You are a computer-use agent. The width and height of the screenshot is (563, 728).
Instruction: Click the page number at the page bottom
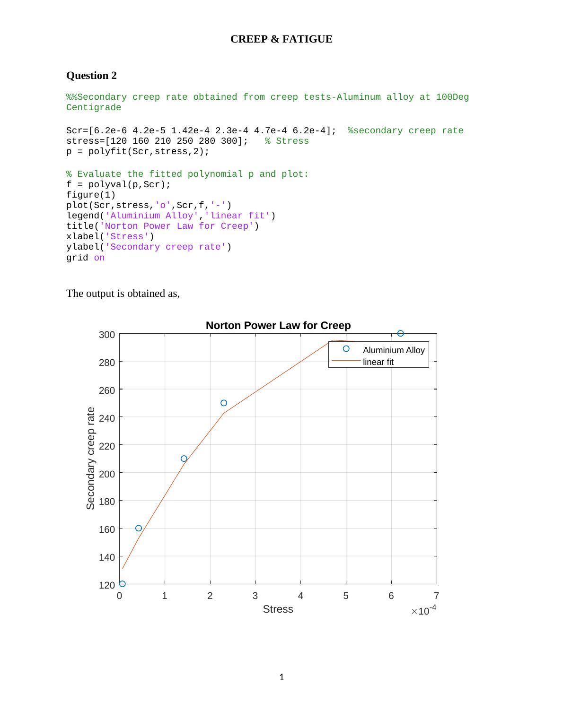coord(281,677)
